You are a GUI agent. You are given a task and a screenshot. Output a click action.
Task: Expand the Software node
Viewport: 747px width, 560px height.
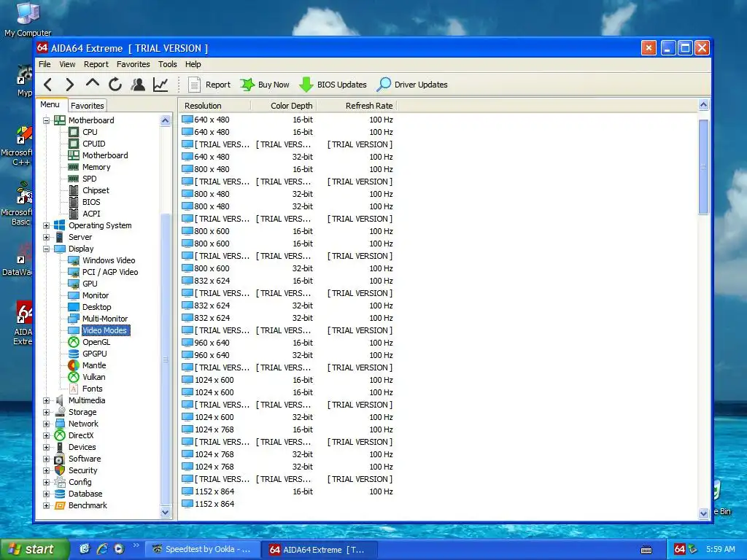coord(46,459)
